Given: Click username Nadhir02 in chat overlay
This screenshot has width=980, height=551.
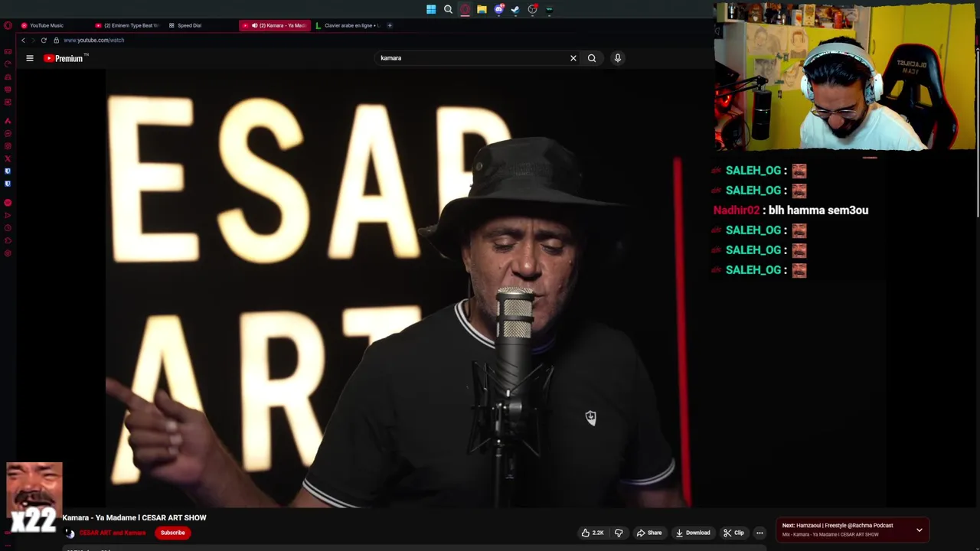Looking at the screenshot, I should (x=737, y=210).
